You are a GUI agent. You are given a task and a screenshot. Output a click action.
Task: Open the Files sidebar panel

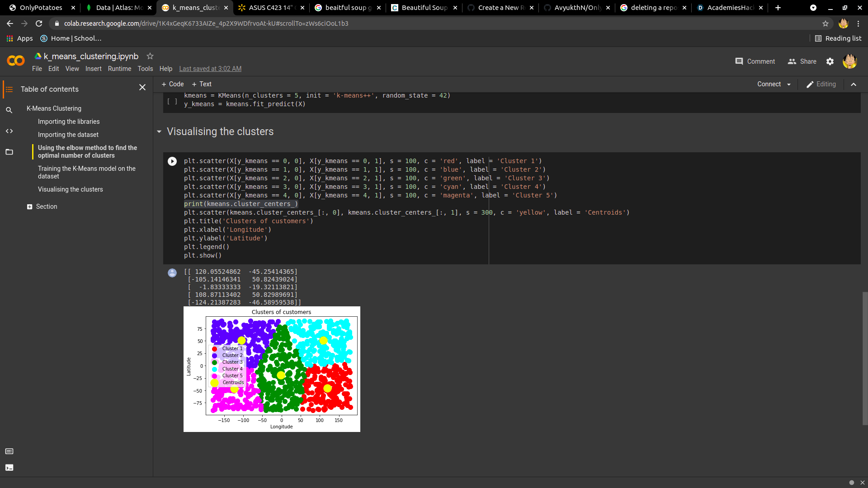coord(9,152)
